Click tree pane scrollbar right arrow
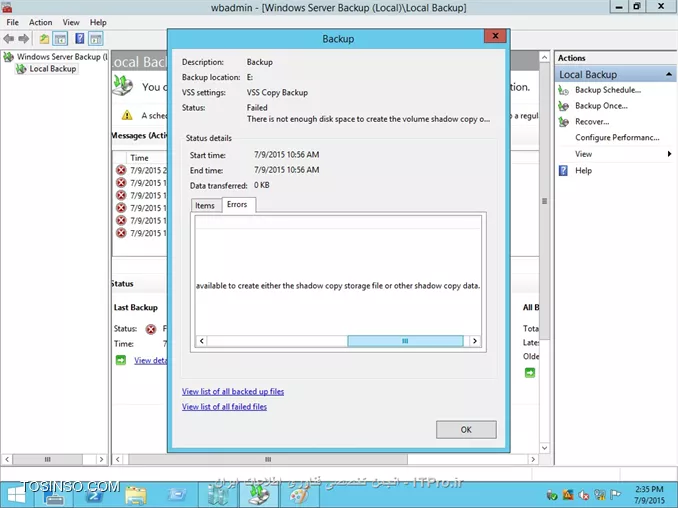 click(x=102, y=459)
